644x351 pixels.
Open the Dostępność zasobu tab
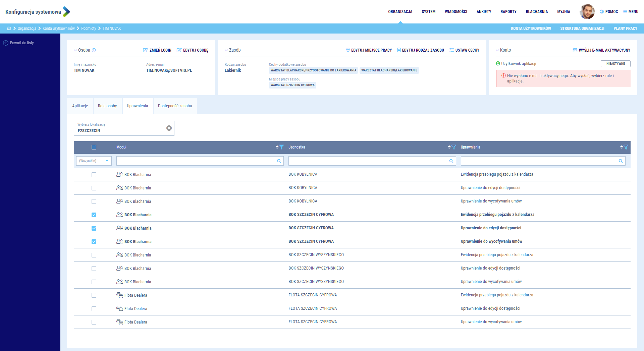point(175,106)
